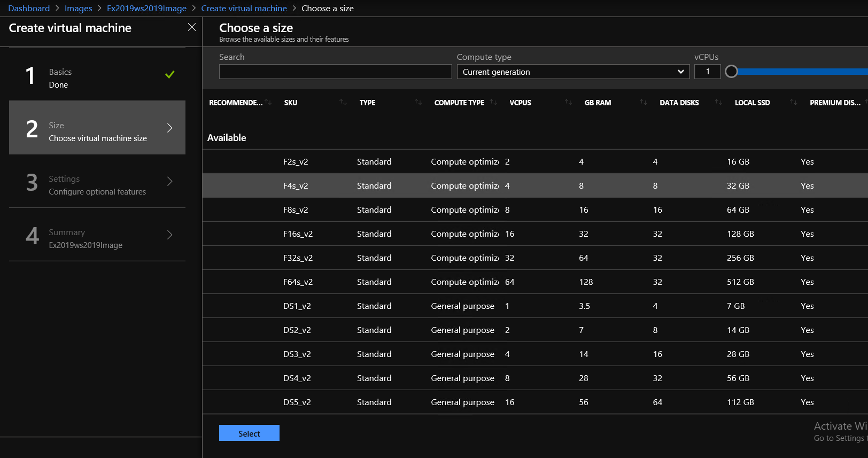Click sort arrows on SKU column
The image size is (868, 458).
point(343,102)
